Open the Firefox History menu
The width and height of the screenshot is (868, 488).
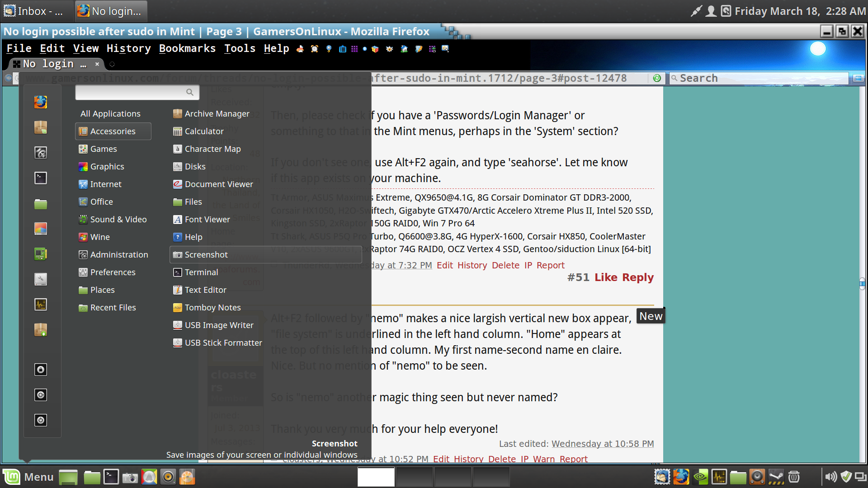128,48
